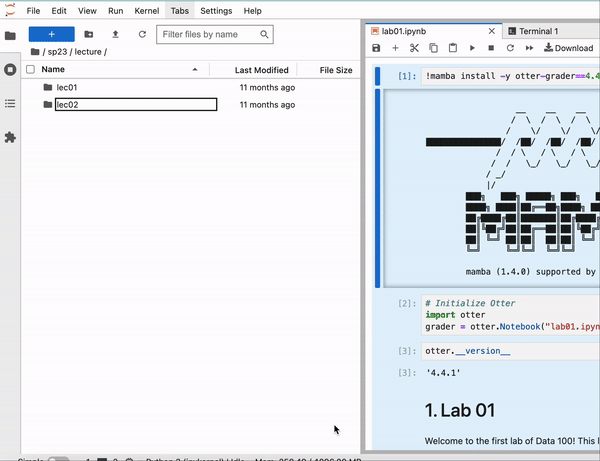This screenshot has height=461, width=600.
Task: Click the blue New Launcher plus button
Action: point(52,34)
